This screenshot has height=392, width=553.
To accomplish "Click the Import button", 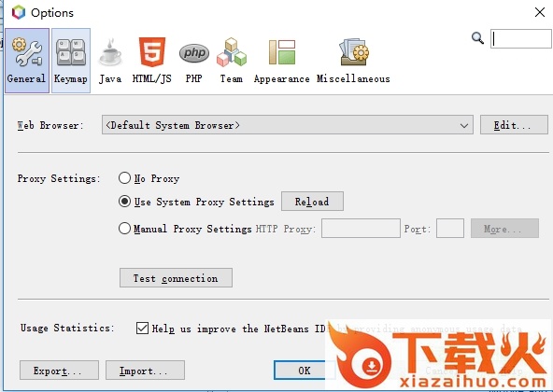I will 145,371.
